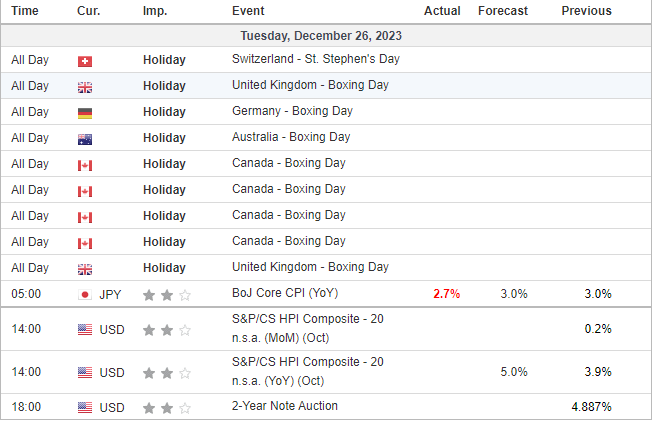Screen dimensions: 657x425
Task: Click the Switzerland flag icon
Action: click(x=85, y=60)
